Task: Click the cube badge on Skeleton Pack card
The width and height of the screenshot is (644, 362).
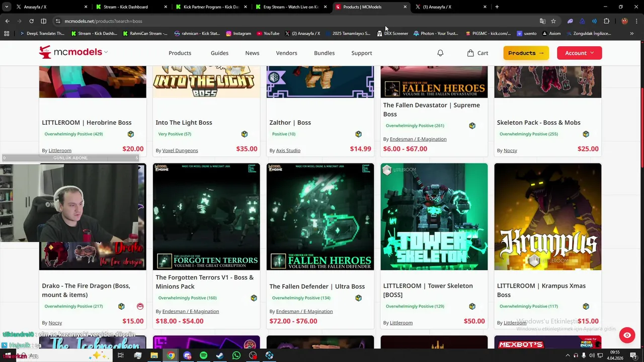Action: pos(586,134)
